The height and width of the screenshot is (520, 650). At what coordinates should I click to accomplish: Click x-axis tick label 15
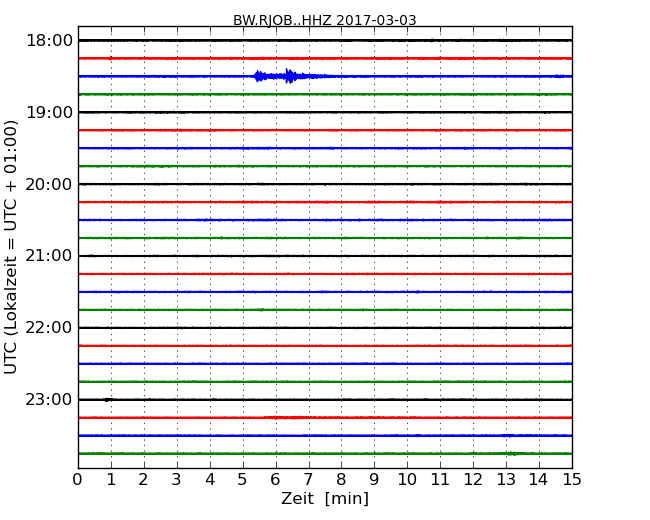tap(572, 480)
